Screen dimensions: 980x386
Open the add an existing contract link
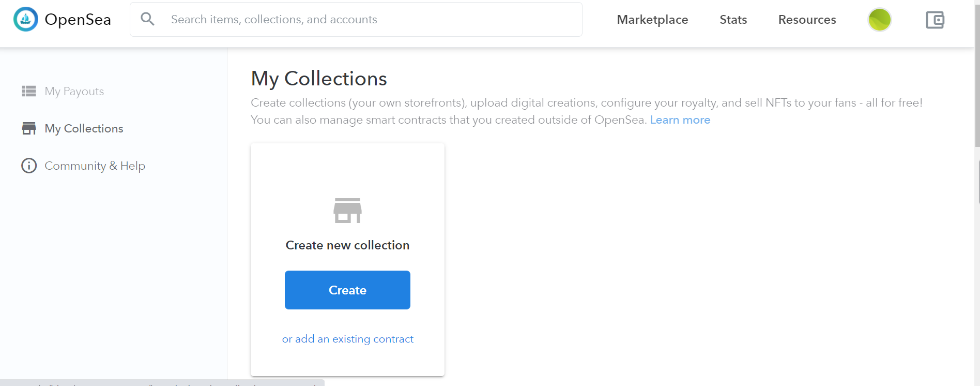pos(347,339)
